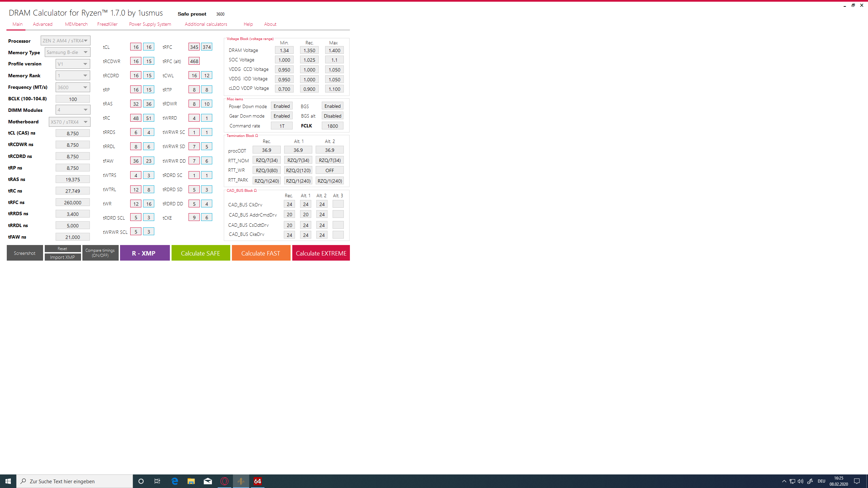Viewport: 868px width, 488px height.
Task: Launch the Mail app from the taskbar
Action: [x=208, y=481]
